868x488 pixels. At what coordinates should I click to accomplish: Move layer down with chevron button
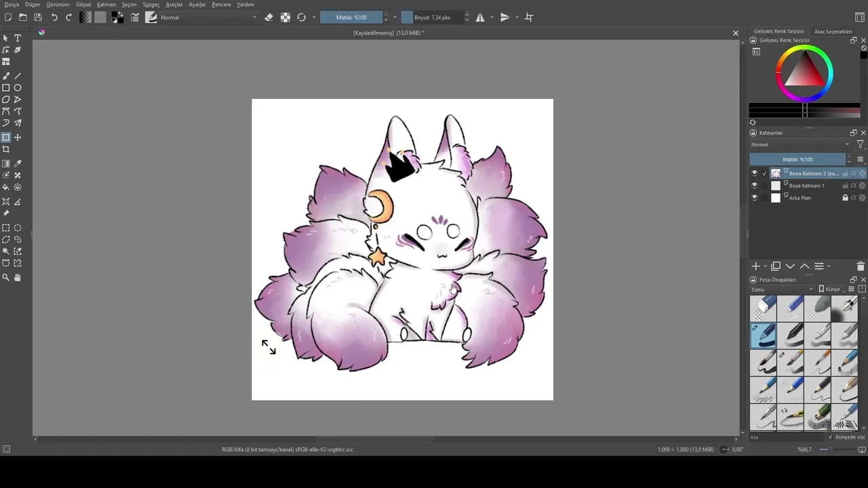(x=790, y=266)
